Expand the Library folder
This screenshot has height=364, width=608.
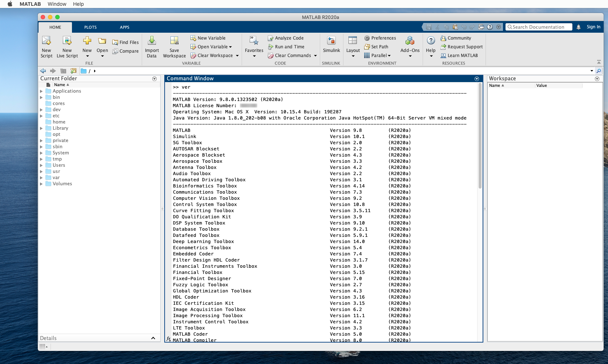click(41, 128)
